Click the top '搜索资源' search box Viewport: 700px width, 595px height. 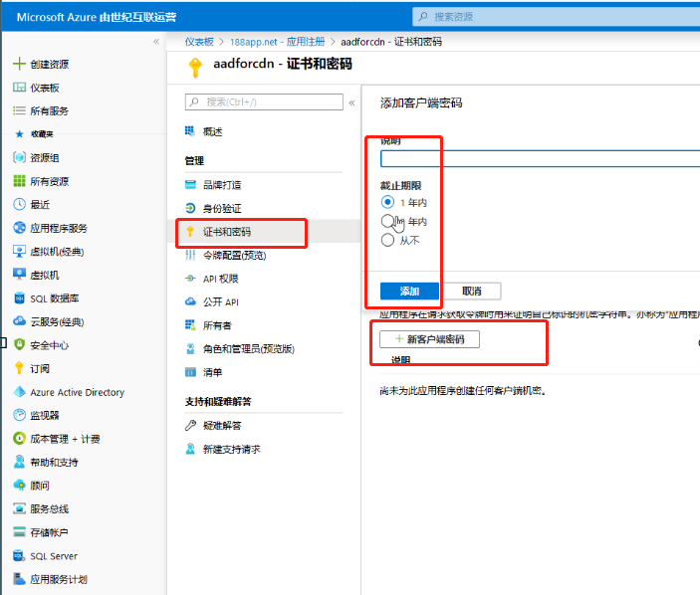pyautogui.click(x=557, y=17)
